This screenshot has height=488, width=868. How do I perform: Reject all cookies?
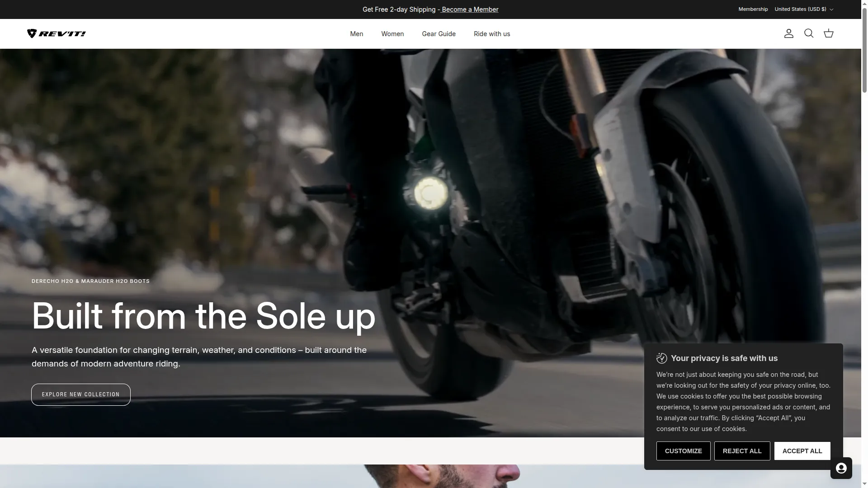(x=742, y=451)
